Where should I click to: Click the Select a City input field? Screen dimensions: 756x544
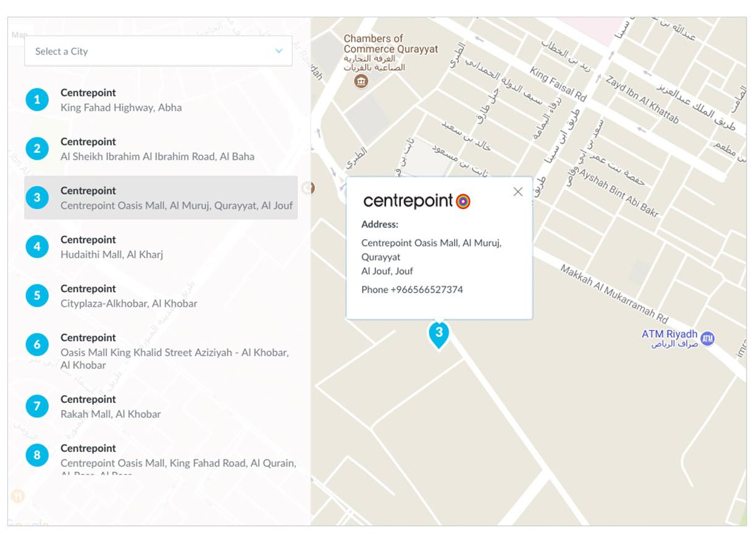(157, 51)
